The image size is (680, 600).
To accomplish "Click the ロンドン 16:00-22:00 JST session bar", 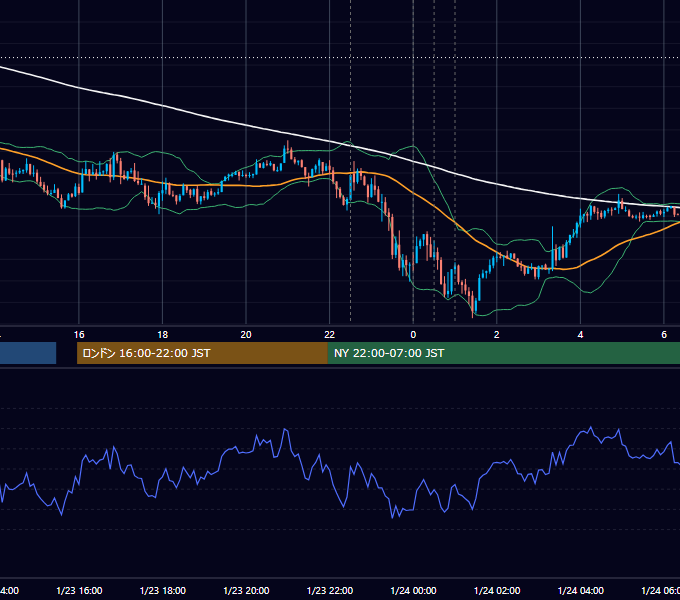I will tap(202, 353).
